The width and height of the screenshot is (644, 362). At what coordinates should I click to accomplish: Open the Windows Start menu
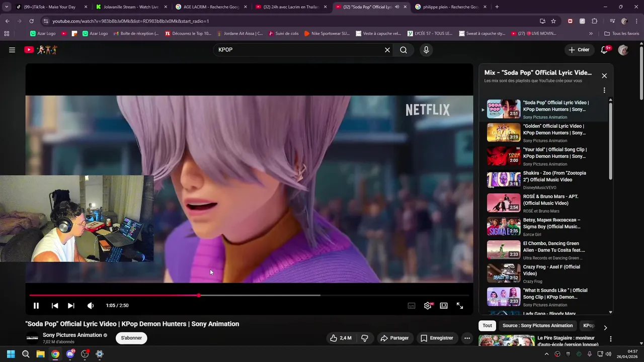(11, 354)
